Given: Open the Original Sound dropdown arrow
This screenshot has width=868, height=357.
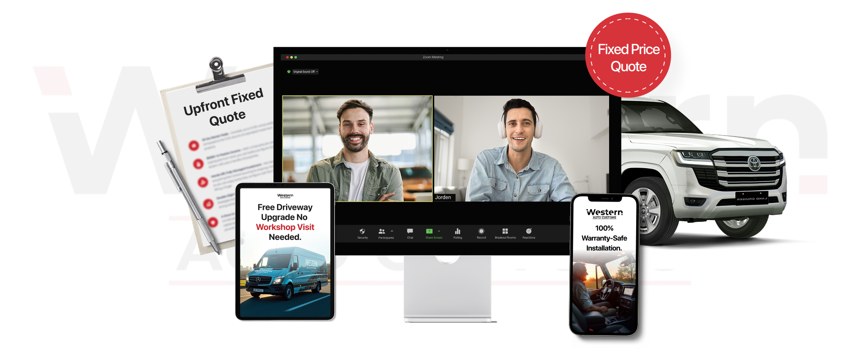Looking at the screenshot, I should coord(317,71).
